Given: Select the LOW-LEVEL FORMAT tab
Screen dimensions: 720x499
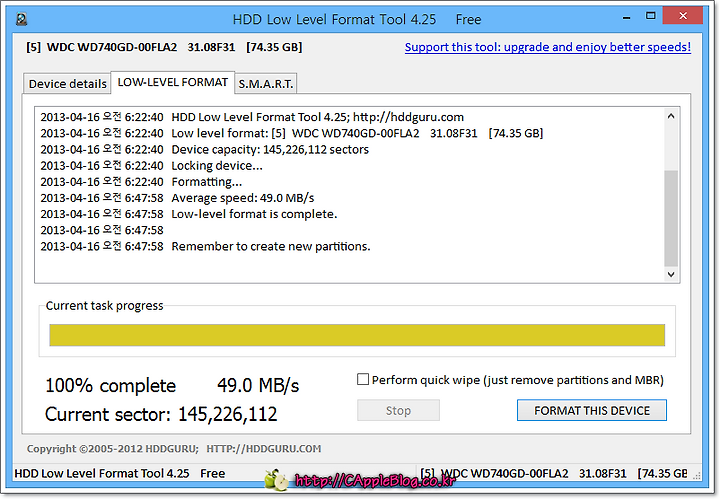Looking at the screenshot, I should coord(173,82).
